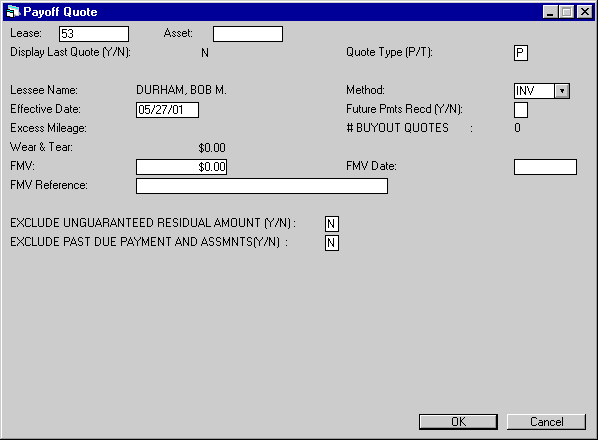Select the Future Pmts Recd Y/N box

[521, 110]
